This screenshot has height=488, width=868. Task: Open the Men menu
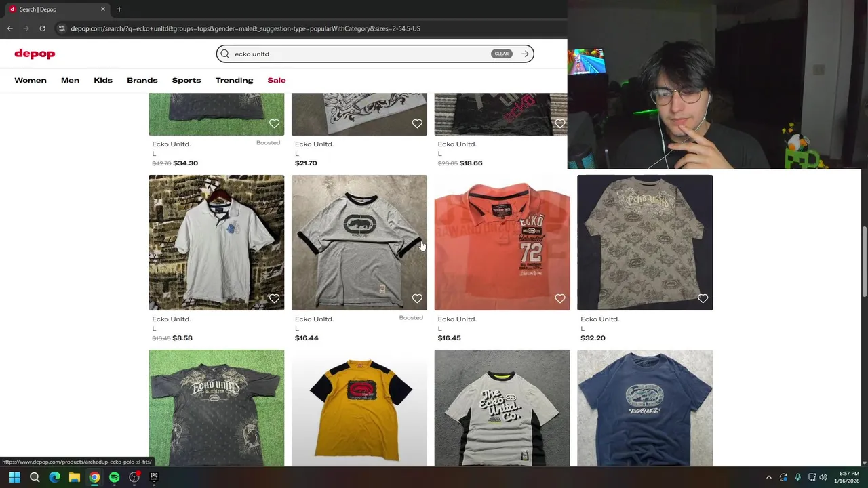click(70, 80)
